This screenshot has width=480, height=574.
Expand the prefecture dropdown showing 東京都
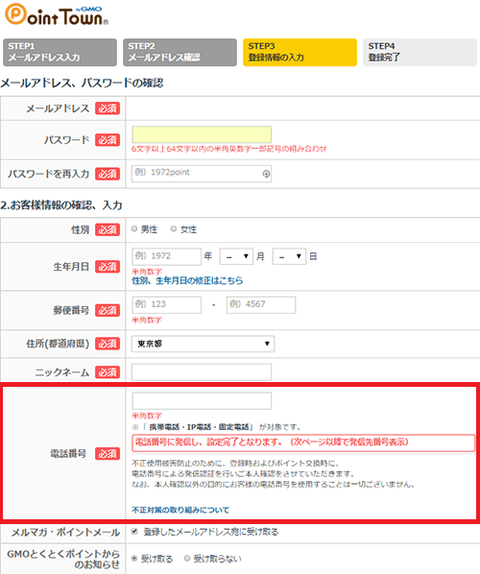coord(203,344)
